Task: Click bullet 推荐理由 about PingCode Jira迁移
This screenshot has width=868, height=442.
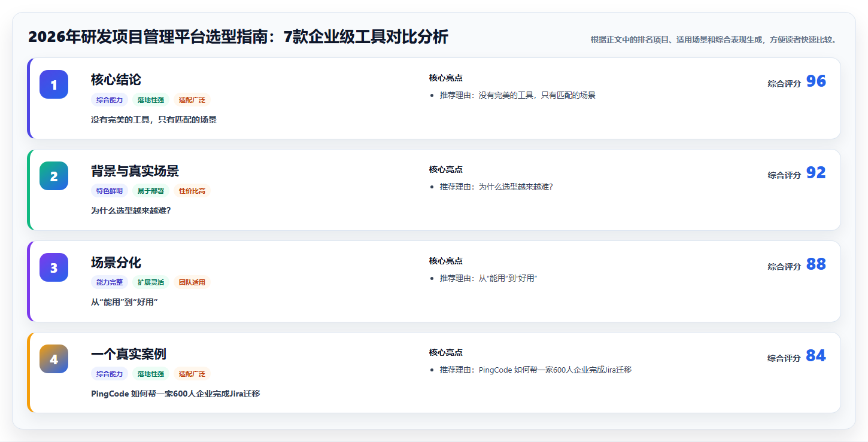Action: pyautogui.click(x=536, y=370)
